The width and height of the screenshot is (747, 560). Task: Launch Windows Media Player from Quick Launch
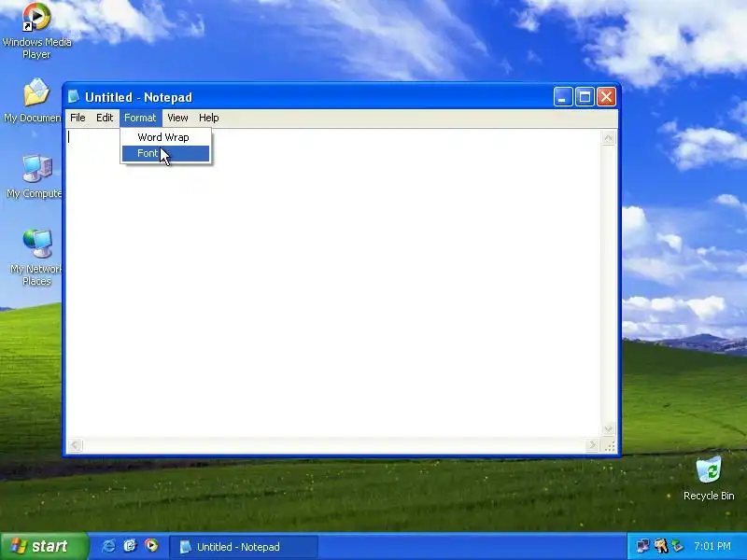[x=151, y=546]
